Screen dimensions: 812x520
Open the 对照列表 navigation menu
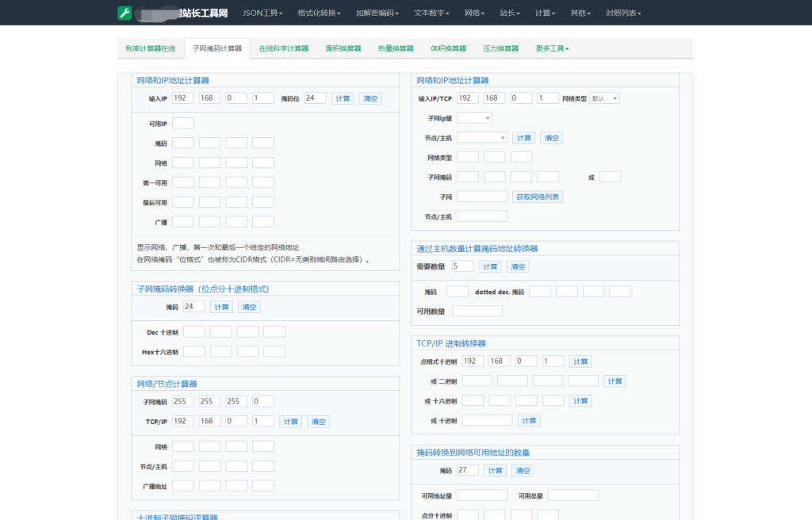tap(623, 13)
